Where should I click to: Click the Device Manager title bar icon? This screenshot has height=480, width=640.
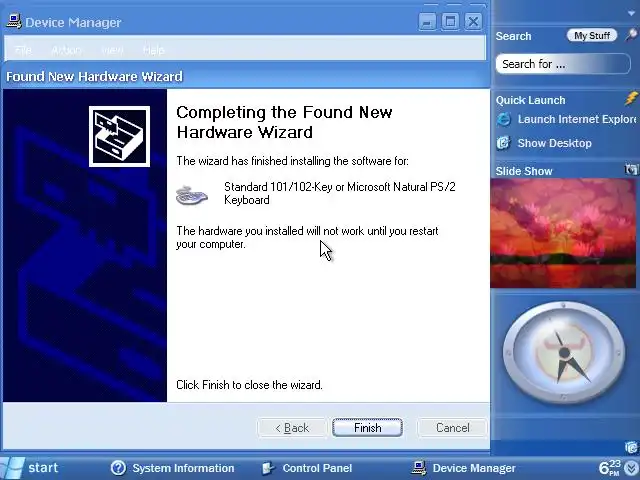click(13, 21)
